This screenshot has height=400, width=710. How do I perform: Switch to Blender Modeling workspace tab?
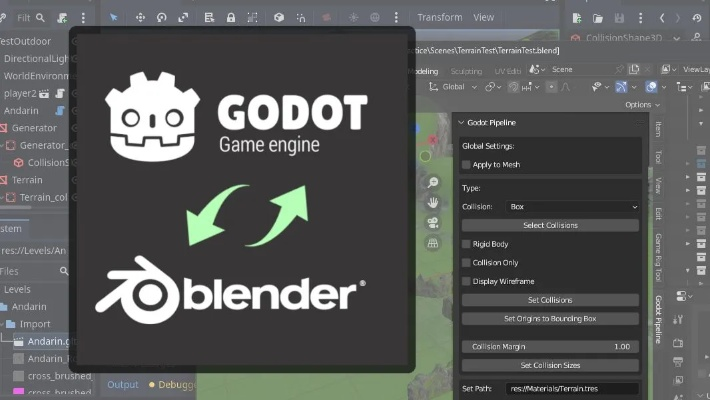(423, 71)
